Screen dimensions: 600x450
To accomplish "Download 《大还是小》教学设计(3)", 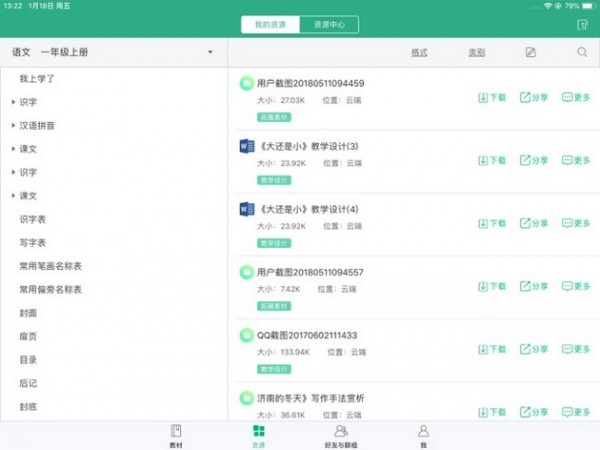I will 492,160.
